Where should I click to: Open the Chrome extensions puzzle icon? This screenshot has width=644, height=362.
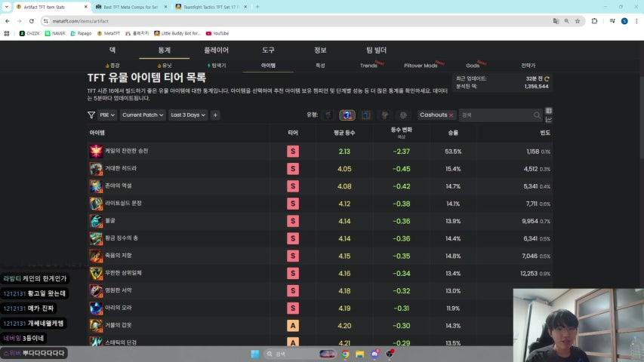[x=594, y=21]
